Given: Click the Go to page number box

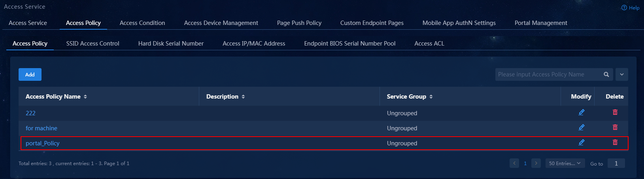Looking at the screenshot, I should pyautogui.click(x=616, y=163).
